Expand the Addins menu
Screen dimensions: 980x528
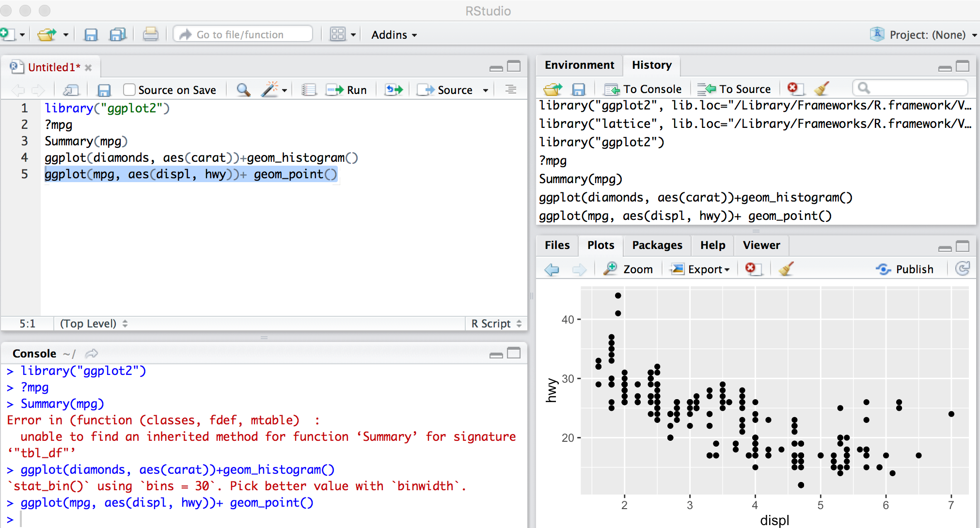point(394,35)
